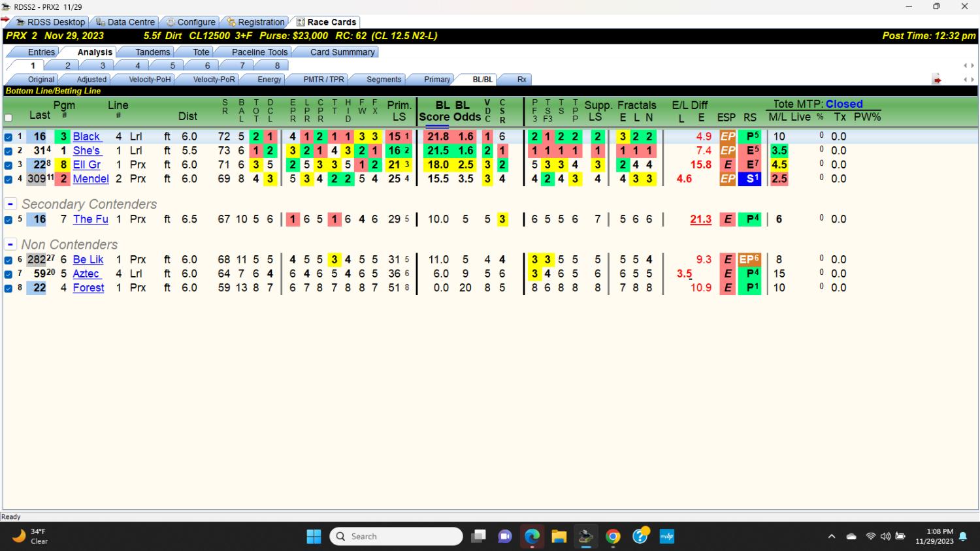
Task: Select race 5 tab
Action: pyautogui.click(x=172, y=65)
